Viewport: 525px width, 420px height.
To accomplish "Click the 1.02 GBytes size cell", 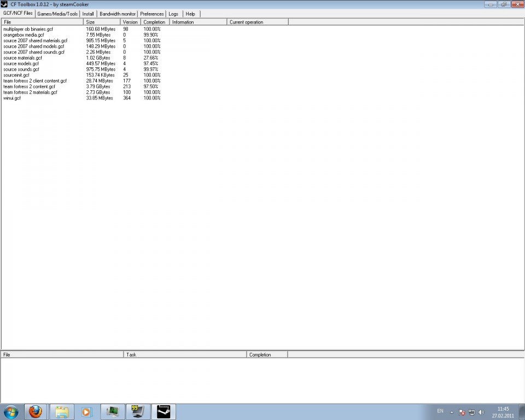I will 98,57.
